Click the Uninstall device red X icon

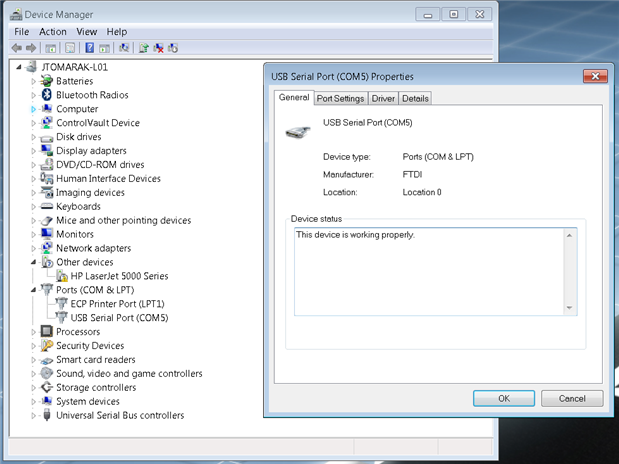pyautogui.click(x=158, y=48)
